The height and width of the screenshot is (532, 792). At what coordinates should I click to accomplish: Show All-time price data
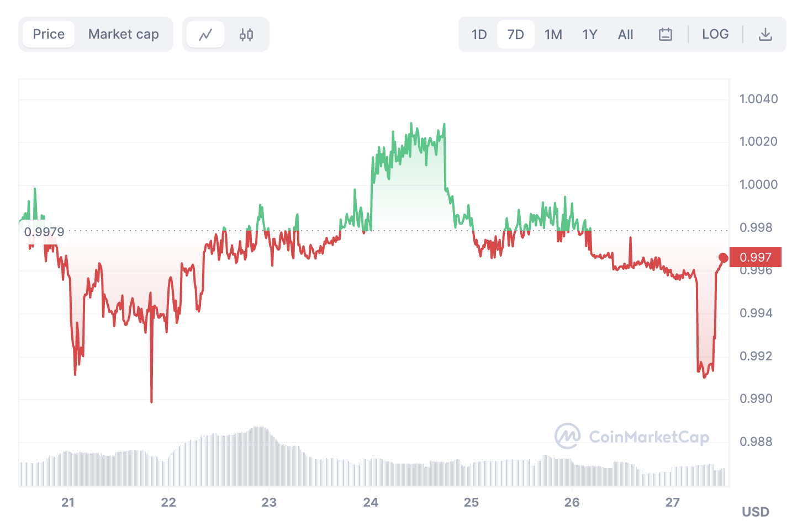(625, 34)
